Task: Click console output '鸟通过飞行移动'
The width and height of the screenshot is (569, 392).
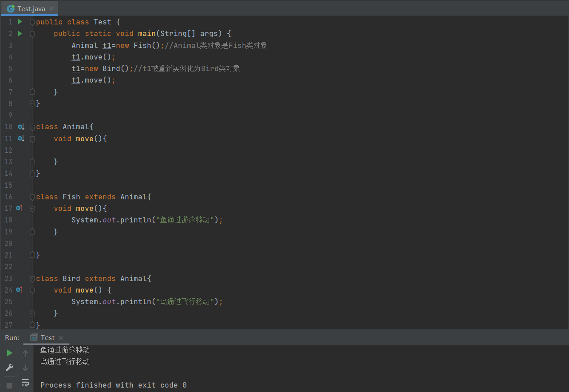Action: [65, 361]
